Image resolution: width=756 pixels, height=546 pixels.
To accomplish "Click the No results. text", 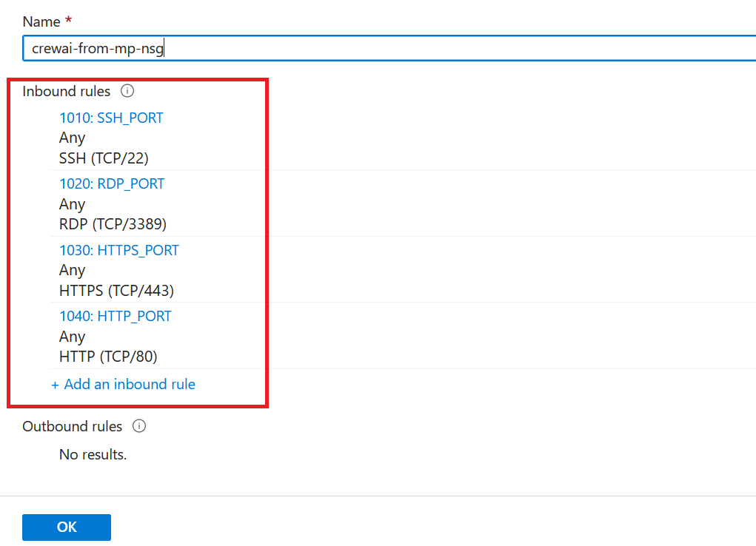I will [x=93, y=454].
